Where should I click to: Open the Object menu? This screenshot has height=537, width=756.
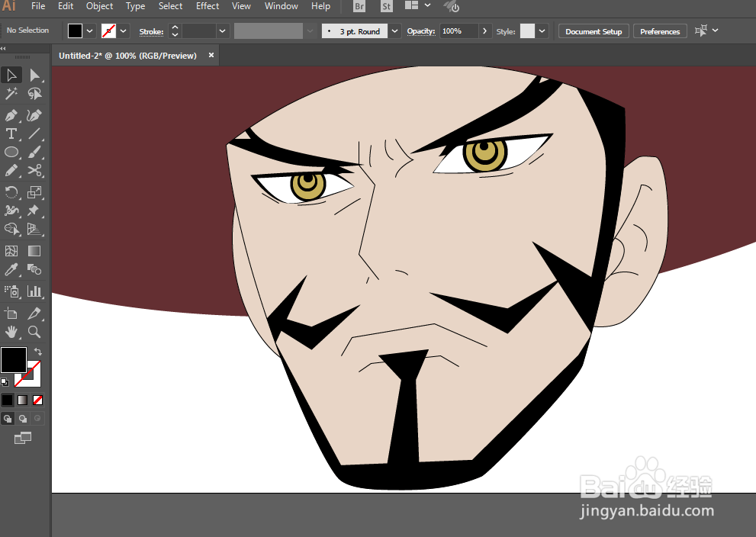[99, 6]
